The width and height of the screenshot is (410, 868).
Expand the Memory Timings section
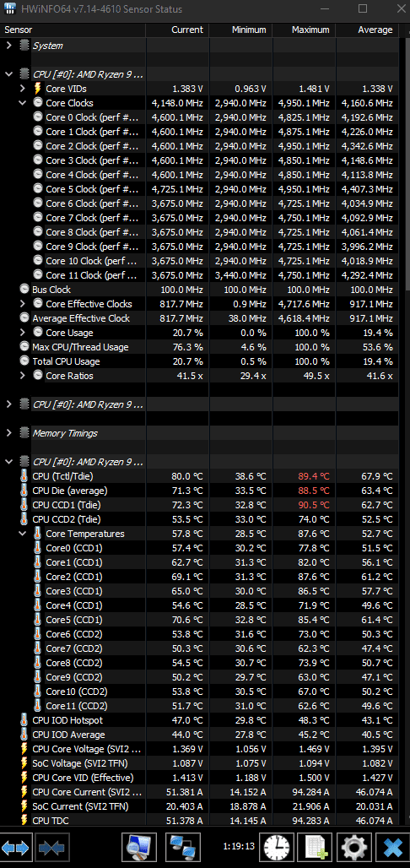[x=8, y=433]
